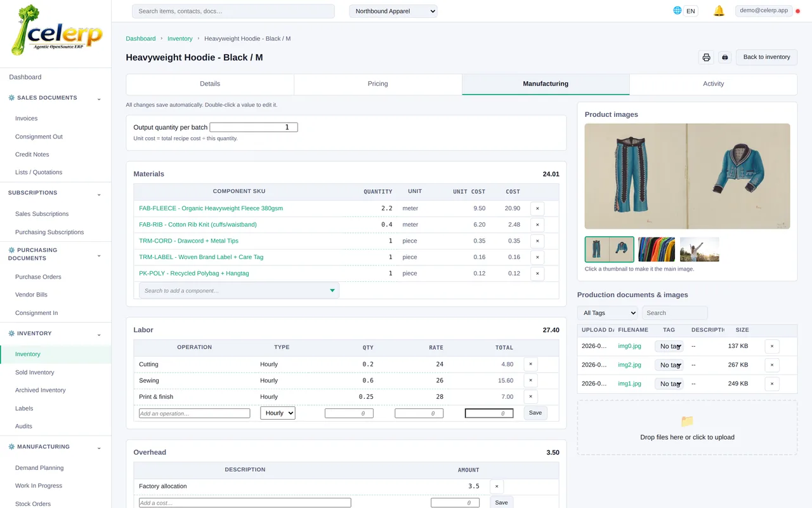
Task: Click the celerp logo
Action: (56, 30)
